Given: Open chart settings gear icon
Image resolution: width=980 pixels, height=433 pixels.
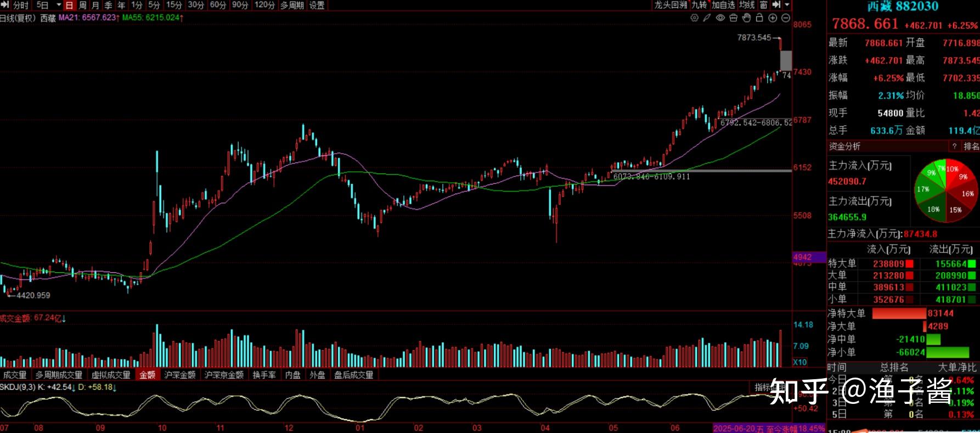Looking at the screenshot, I should point(694,18).
